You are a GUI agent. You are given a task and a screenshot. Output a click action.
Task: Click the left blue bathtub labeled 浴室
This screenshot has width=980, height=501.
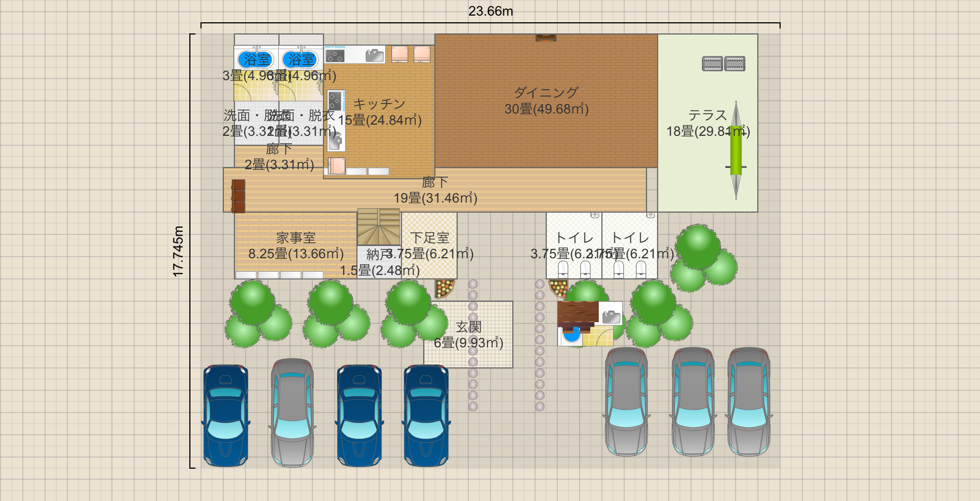point(256,59)
